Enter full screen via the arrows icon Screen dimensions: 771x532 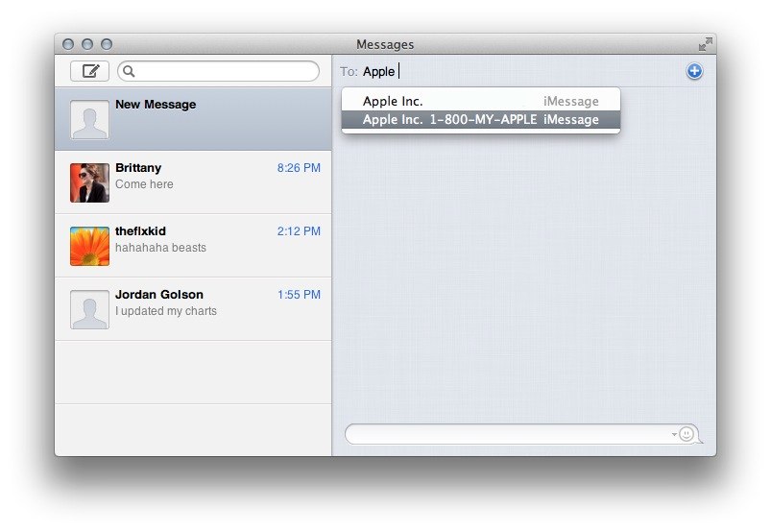click(x=705, y=44)
